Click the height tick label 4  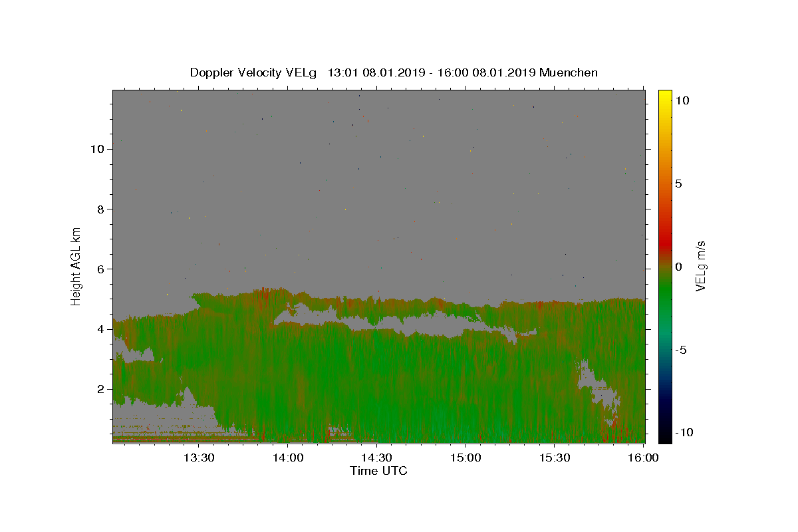pyautogui.click(x=100, y=329)
